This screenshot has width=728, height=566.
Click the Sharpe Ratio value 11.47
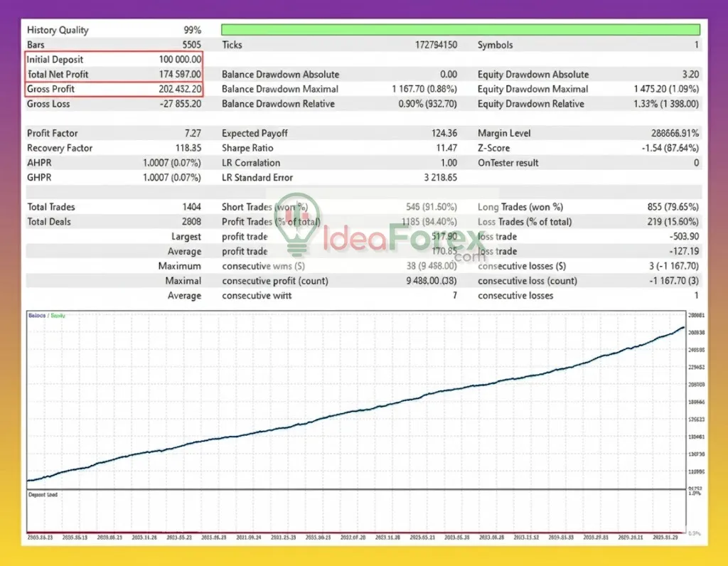tap(446, 149)
